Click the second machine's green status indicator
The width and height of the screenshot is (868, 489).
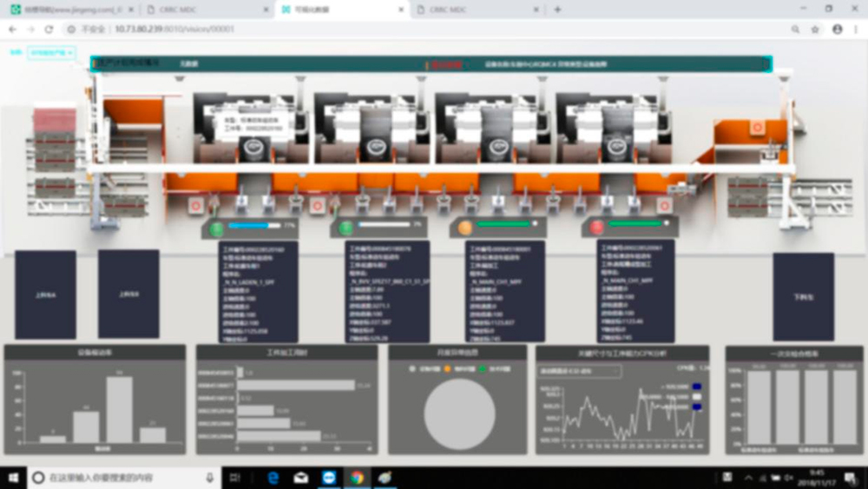tap(345, 228)
